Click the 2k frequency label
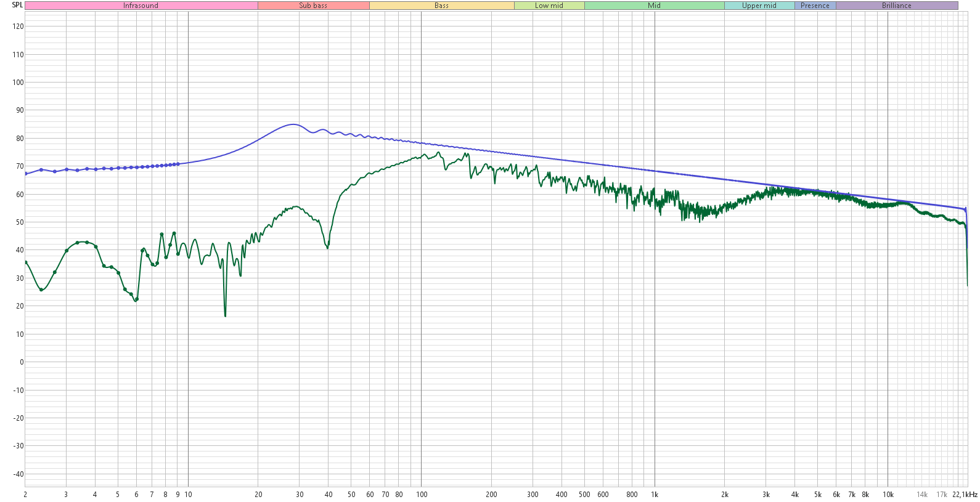The height and width of the screenshot is (502, 980). tap(725, 495)
